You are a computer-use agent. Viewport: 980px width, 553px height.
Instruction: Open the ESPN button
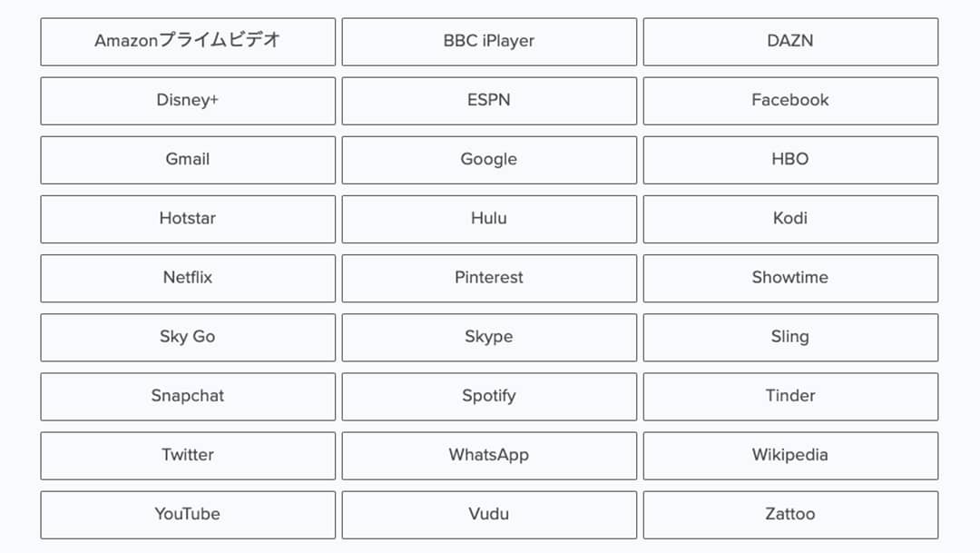489,101
